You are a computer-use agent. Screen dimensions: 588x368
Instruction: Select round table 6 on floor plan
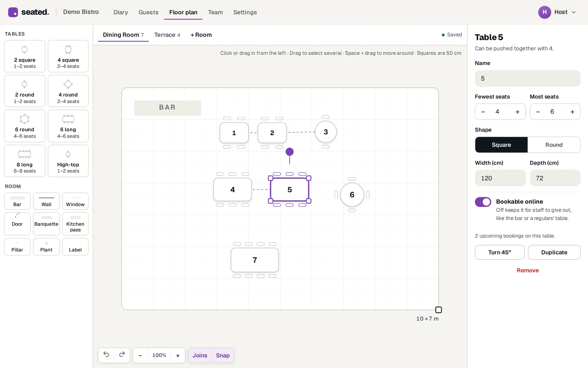[352, 195]
